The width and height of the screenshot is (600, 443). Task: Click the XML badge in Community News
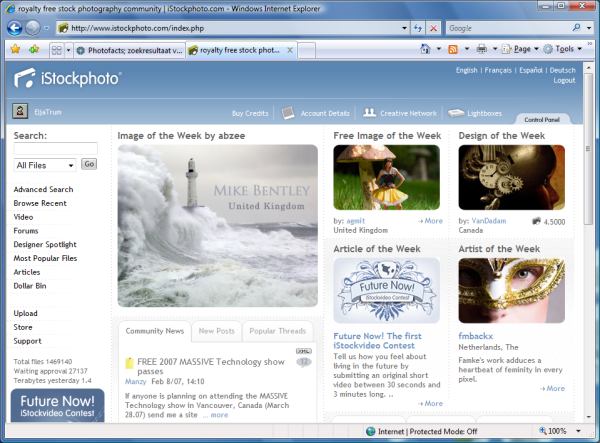304,351
